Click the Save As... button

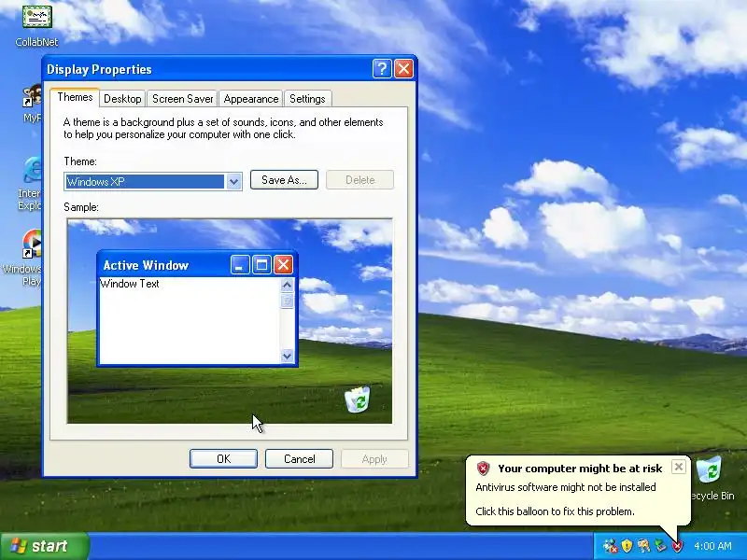tap(284, 180)
